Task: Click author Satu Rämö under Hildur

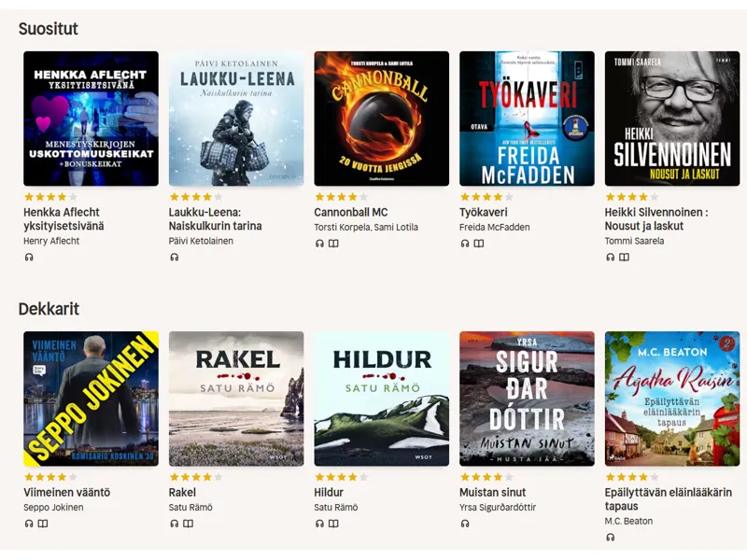Action: tap(336, 508)
